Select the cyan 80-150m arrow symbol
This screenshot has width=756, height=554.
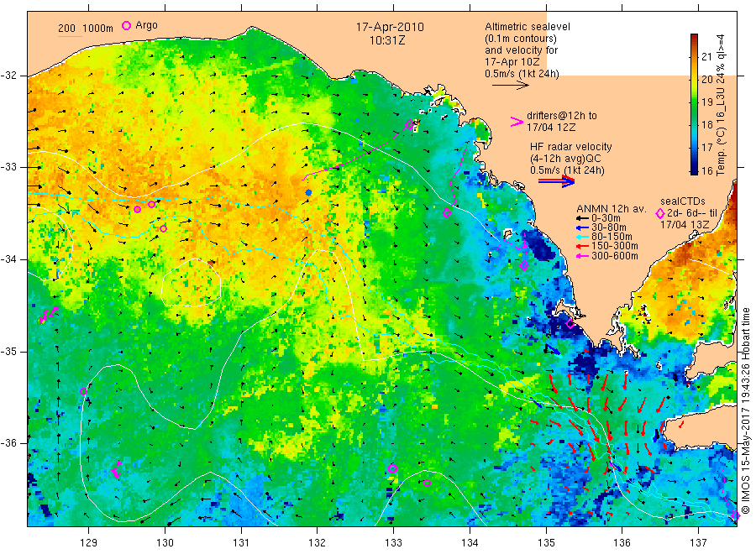[x=582, y=237]
